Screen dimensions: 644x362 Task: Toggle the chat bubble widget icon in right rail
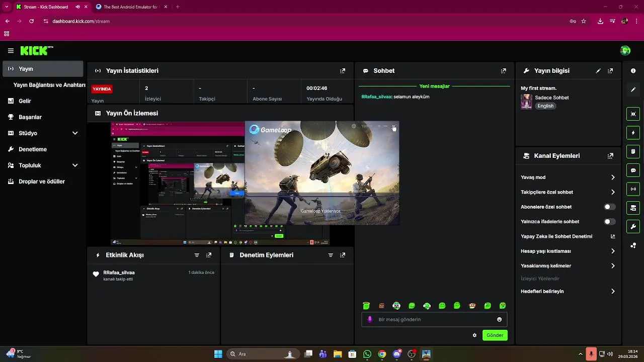[x=633, y=170]
